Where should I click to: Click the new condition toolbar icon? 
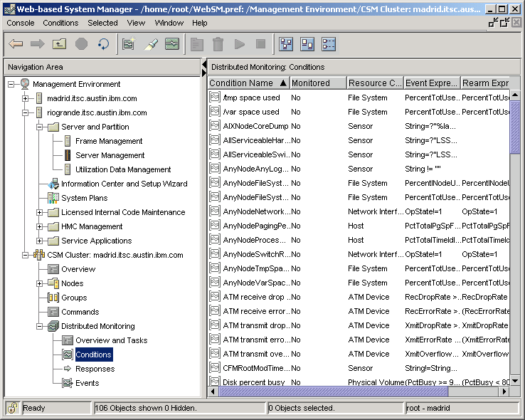(128, 44)
